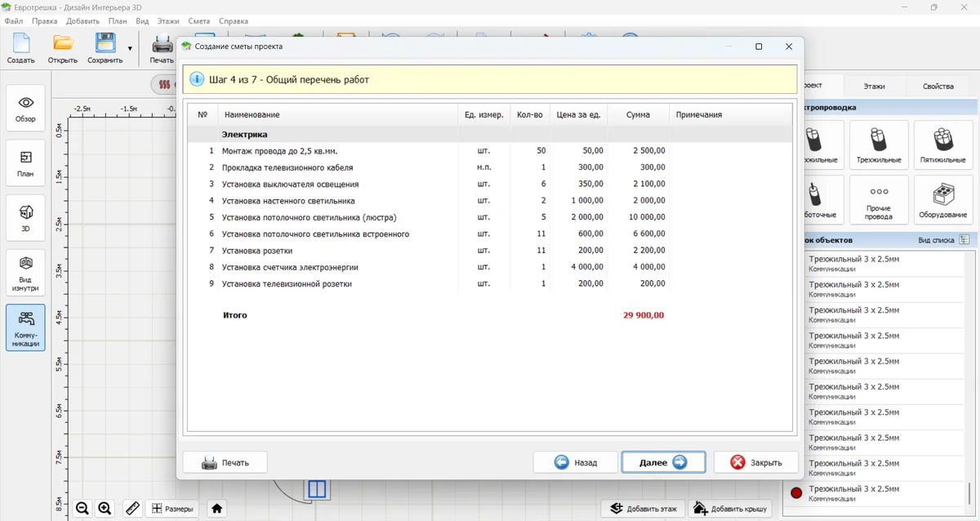Open the Оборудование equipment category
Image resolution: width=980 pixels, height=521 pixels.
(x=942, y=200)
